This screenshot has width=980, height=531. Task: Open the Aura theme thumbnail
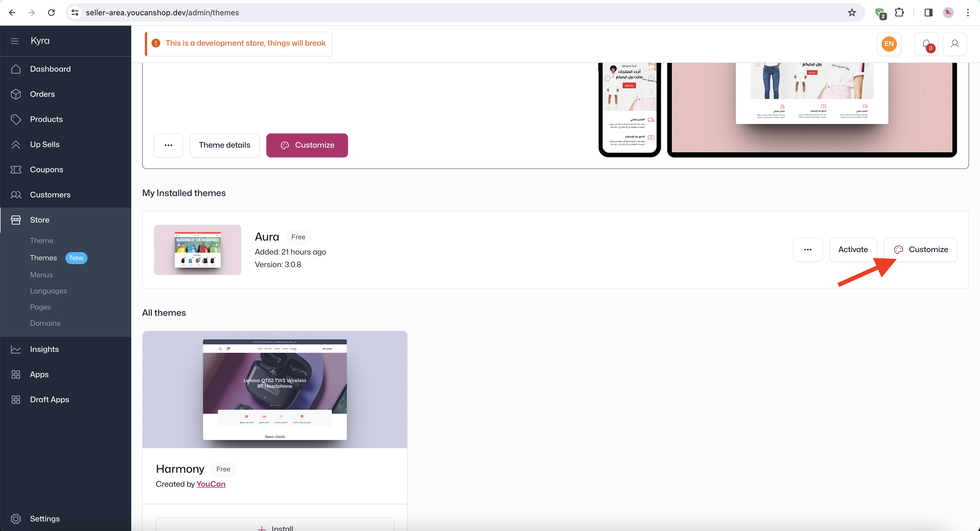[197, 250]
